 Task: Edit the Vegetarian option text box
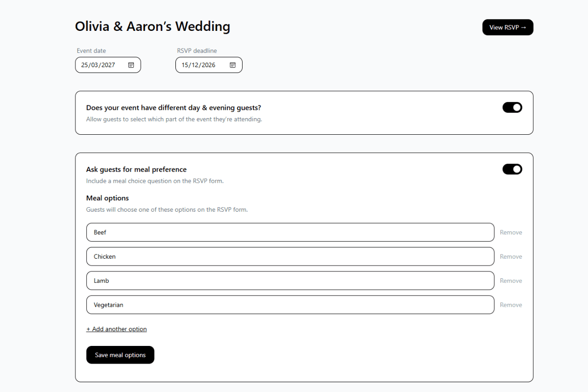coord(290,305)
